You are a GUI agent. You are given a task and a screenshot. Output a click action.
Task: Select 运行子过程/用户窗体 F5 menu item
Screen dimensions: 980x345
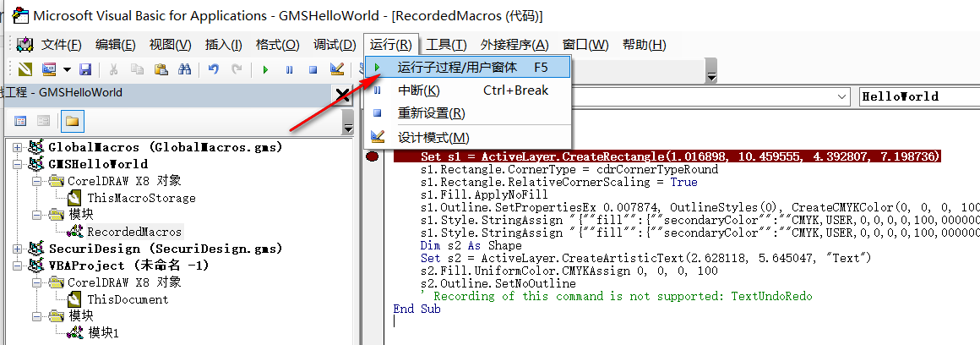468,67
